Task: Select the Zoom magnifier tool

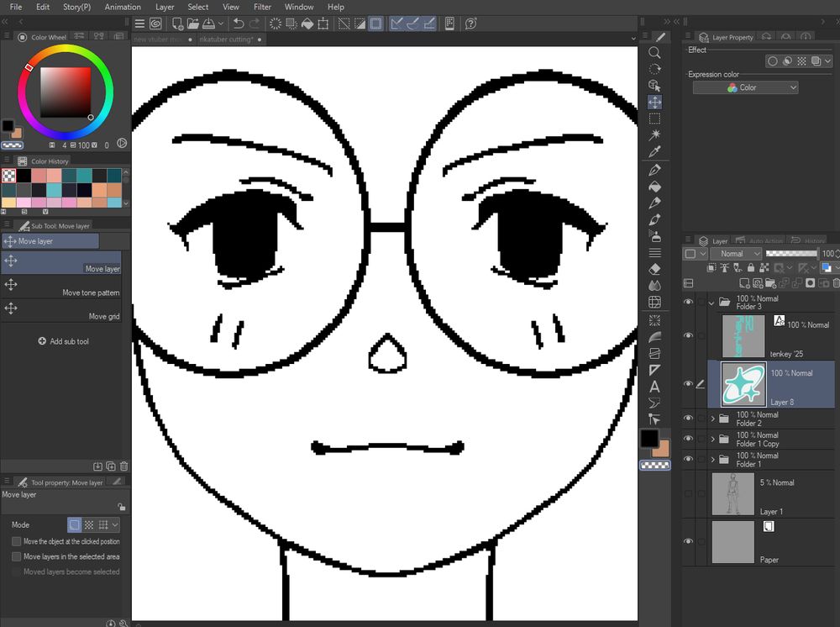Action: click(654, 52)
